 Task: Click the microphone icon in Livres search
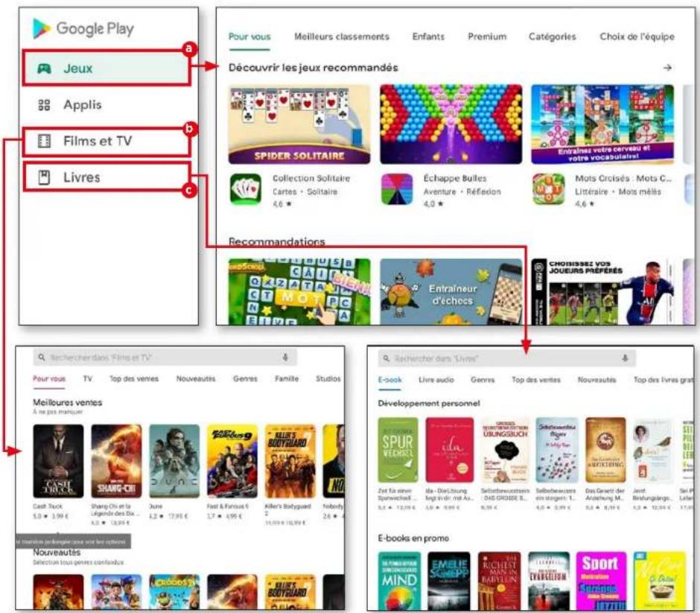pyautogui.click(x=625, y=358)
